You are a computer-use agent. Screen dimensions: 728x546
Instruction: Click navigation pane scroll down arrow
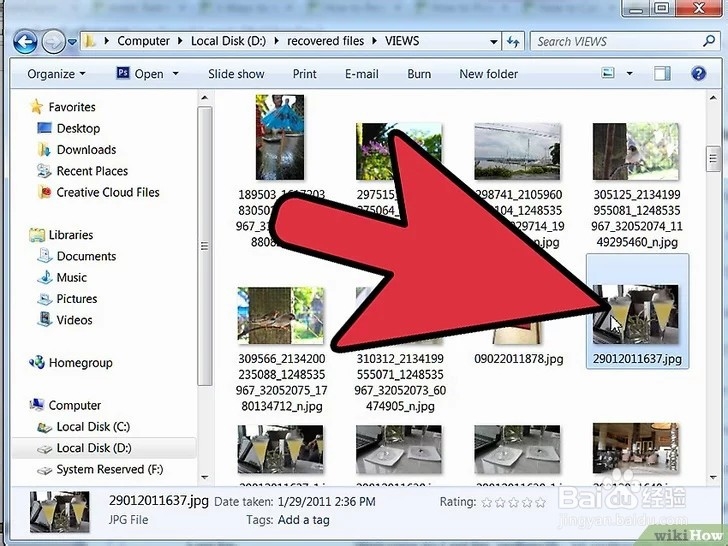[205, 477]
